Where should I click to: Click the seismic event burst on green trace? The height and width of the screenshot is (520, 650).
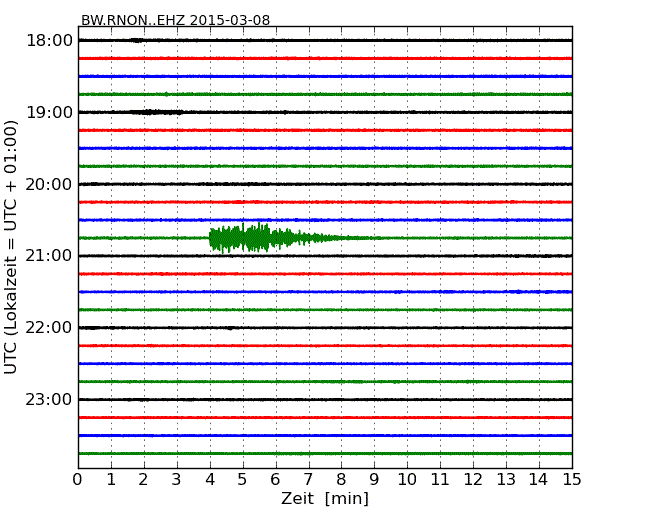coord(274,238)
